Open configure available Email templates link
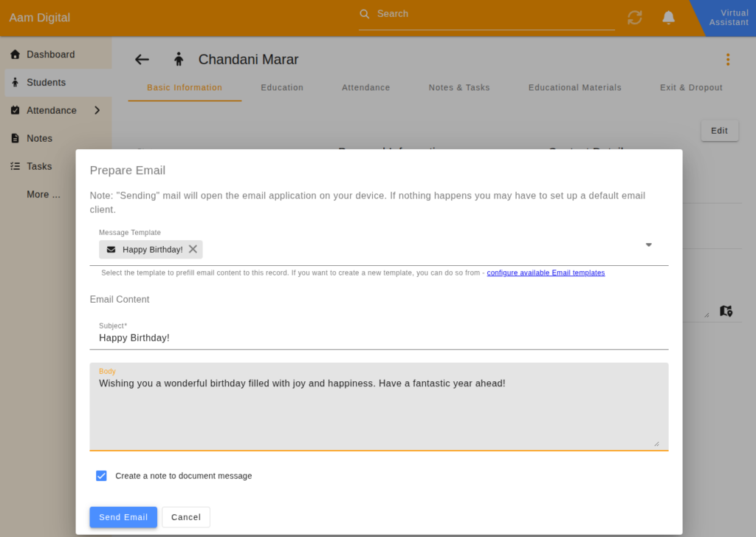 546,273
